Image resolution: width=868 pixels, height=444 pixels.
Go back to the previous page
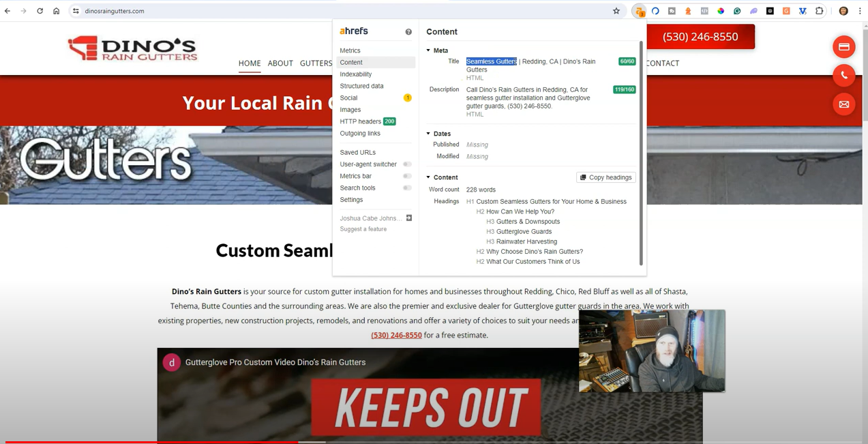tap(8, 11)
